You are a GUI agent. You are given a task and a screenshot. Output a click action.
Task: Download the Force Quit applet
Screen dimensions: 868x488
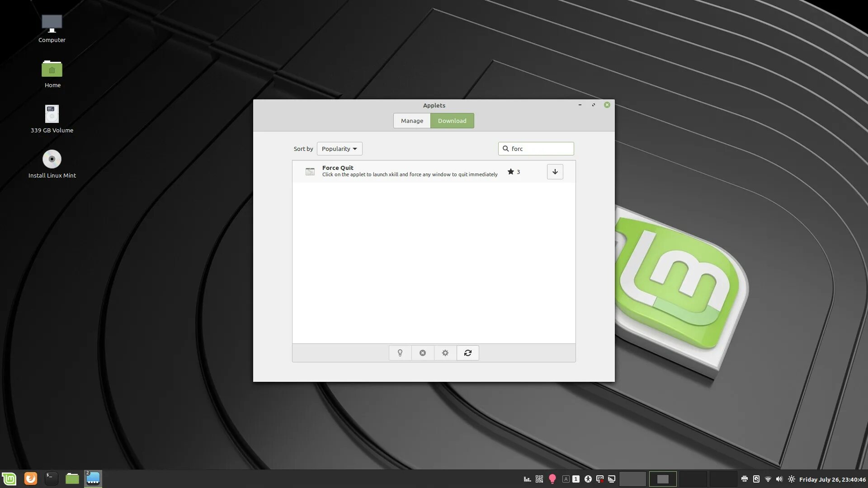[555, 172]
